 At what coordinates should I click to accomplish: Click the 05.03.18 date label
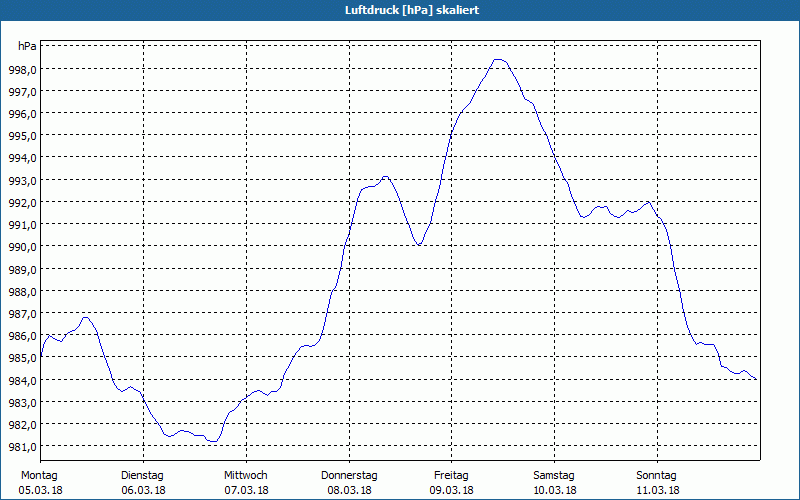pyautogui.click(x=40, y=490)
